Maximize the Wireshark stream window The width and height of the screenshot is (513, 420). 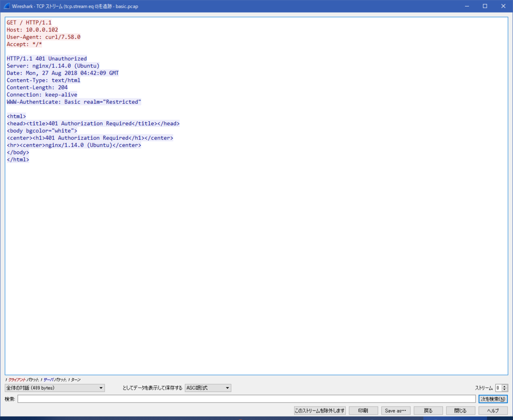(485, 6)
